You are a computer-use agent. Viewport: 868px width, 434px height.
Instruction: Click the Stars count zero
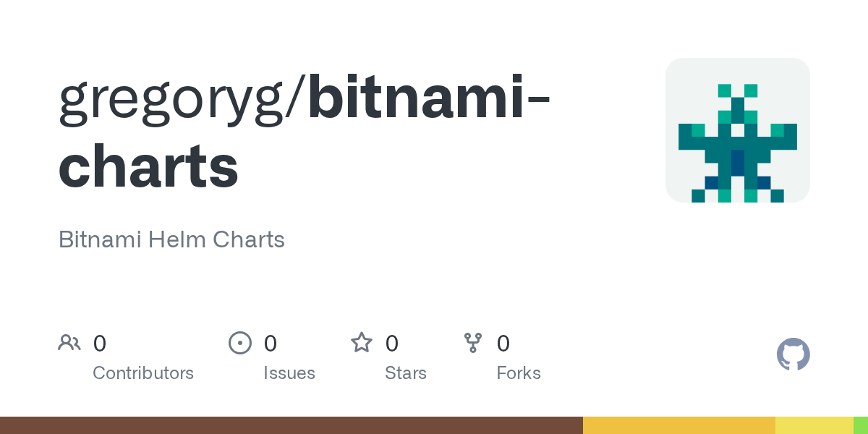[x=392, y=344]
